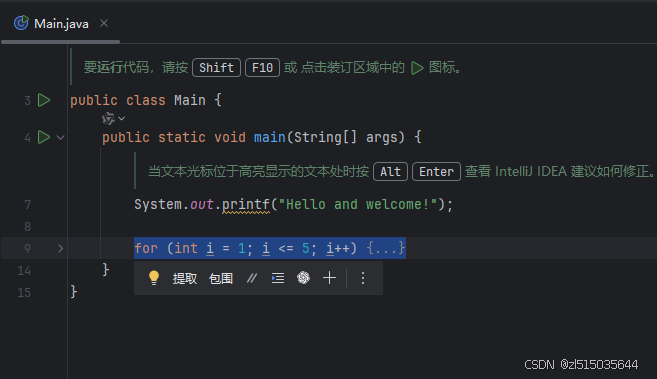Click the green run icon in the tip text
This screenshot has width=657, height=379.
[x=417, y=68]
